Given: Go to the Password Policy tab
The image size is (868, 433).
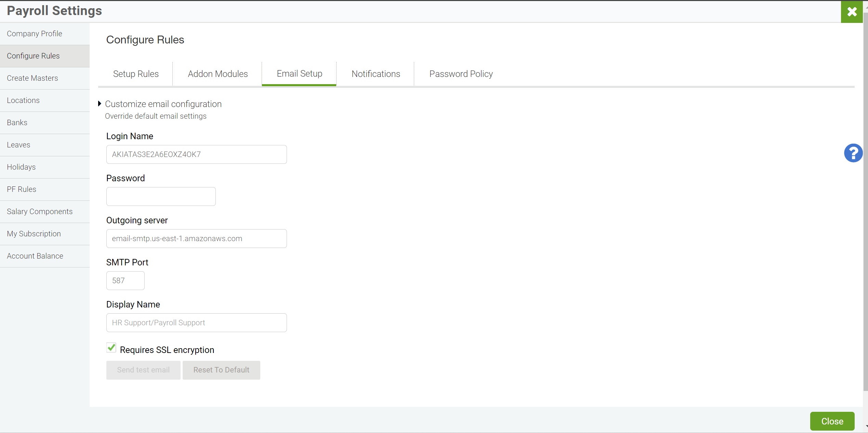Looking at the screenshot, I should [x=461, y=74].
